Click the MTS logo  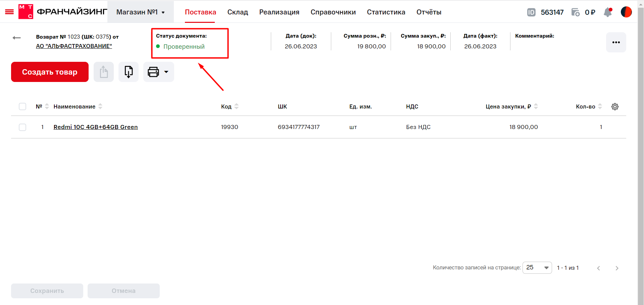pos(26,12)
